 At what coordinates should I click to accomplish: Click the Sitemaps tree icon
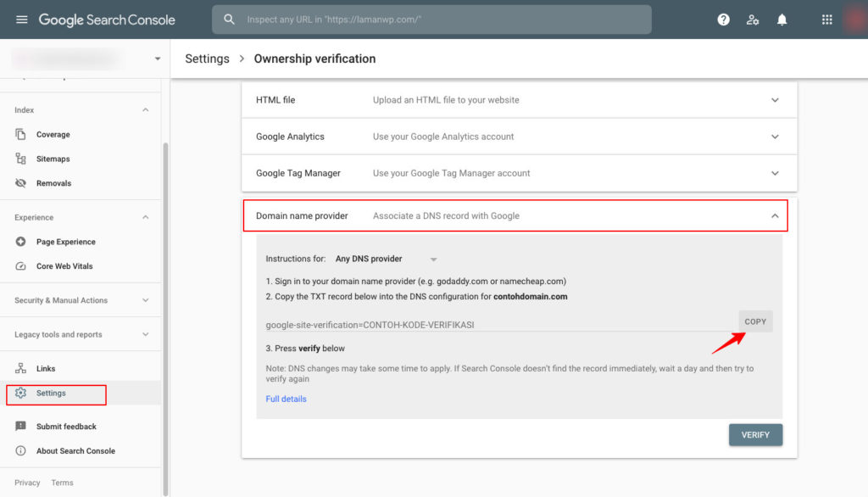click(x=20, y=159)
